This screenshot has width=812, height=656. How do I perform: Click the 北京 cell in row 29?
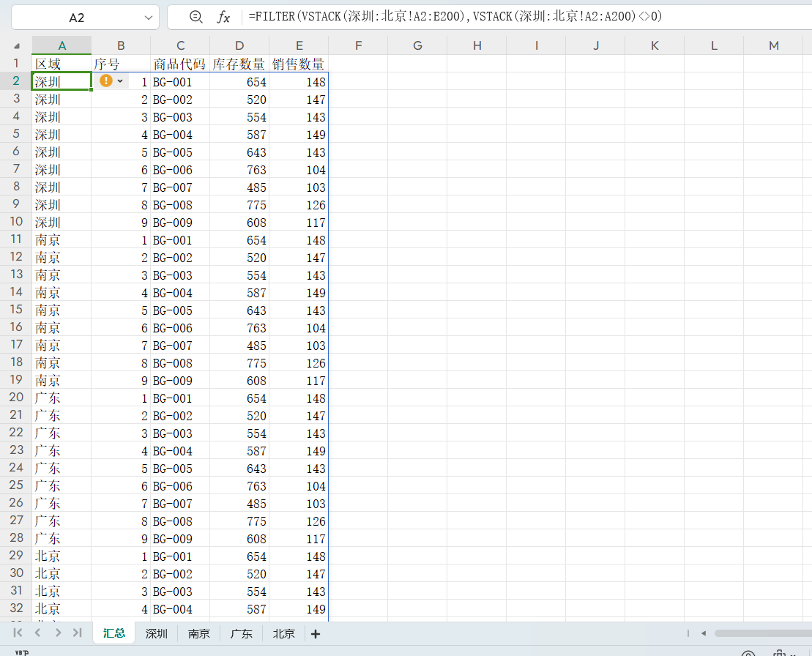point(62,556)
